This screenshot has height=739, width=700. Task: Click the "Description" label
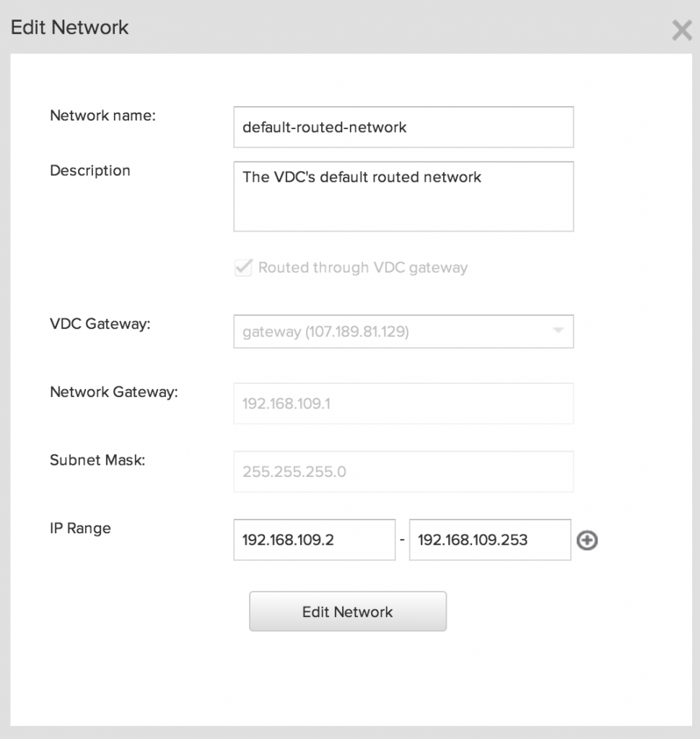90,171
